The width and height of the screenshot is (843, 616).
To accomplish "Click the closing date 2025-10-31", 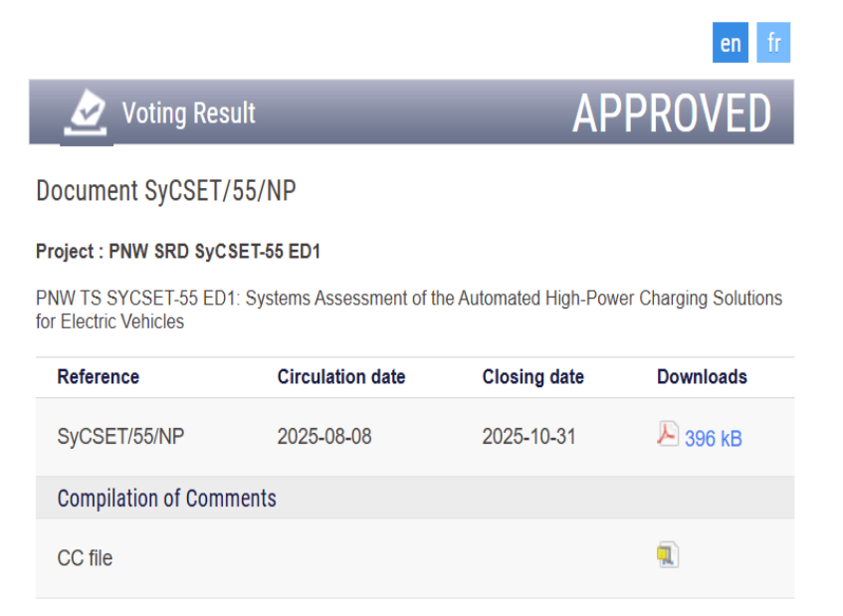I will (528, 437).
